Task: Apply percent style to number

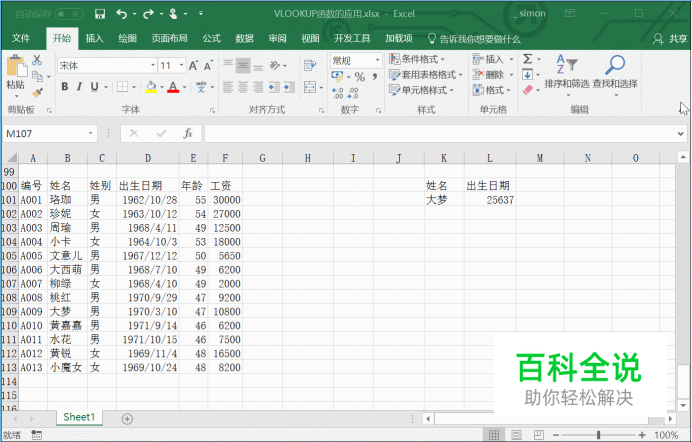Action: [x=360, y=77]
